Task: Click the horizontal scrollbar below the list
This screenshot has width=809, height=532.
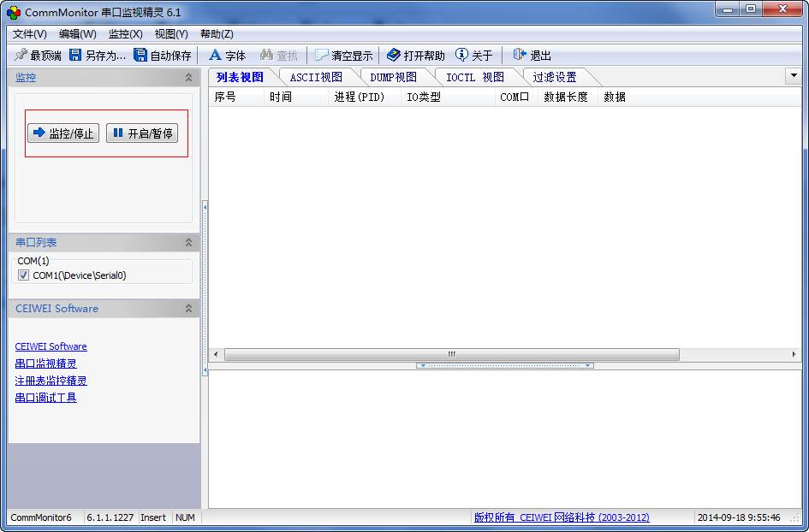Action: point(451,354)
